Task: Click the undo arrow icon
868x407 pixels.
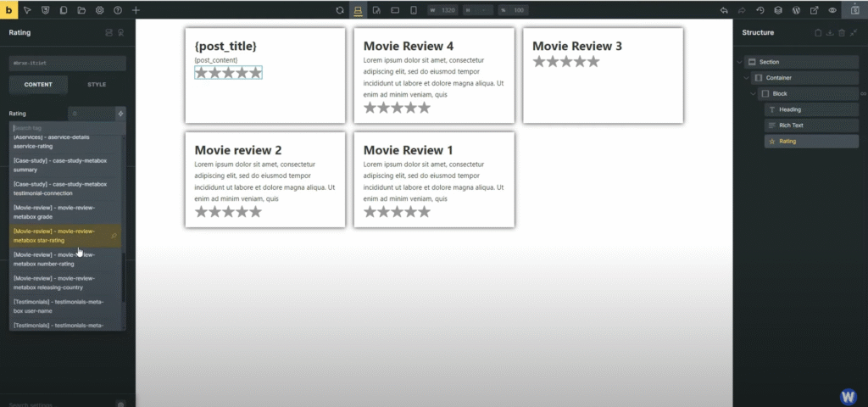Action: point(724,10)
